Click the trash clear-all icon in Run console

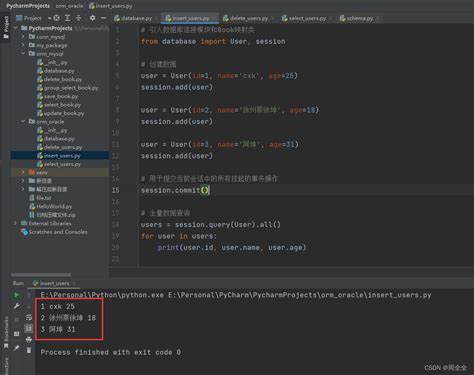(29, 350)
